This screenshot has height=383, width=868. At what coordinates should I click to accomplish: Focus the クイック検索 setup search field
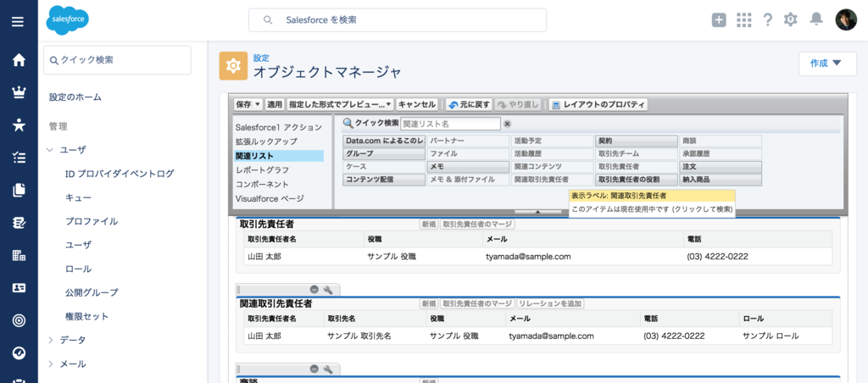pyautogui.click(x=117, y=60)
